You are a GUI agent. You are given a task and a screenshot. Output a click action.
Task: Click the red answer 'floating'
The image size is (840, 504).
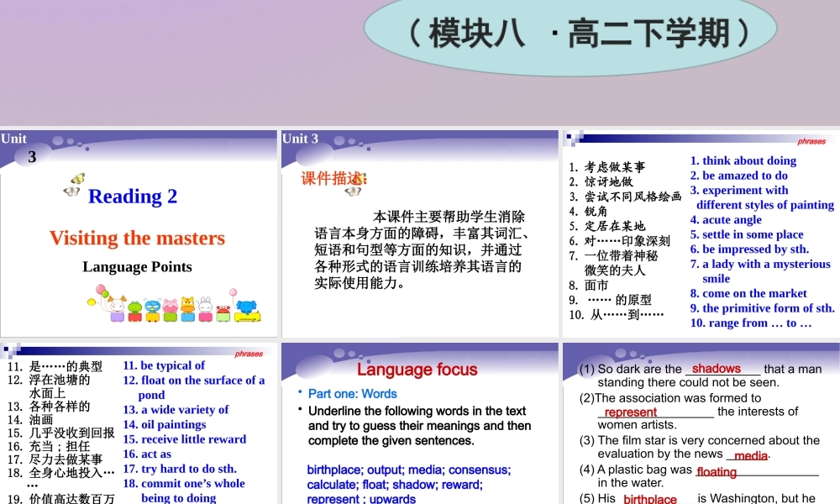pyautogui.click(x=717, y=472)
